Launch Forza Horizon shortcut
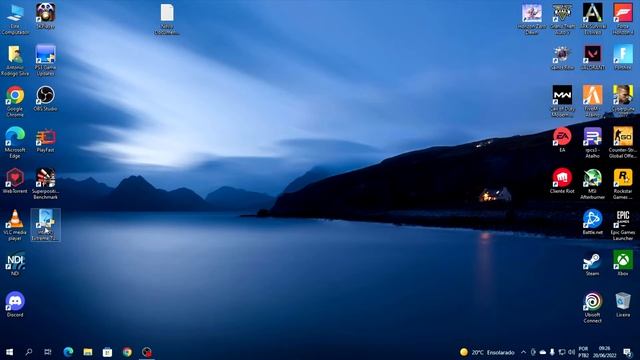 click(x=623, y=19)
